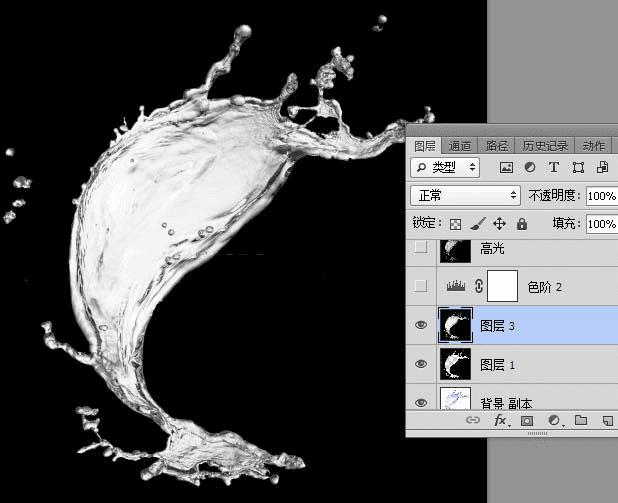Open the 正常 blend mode dropdown

465,195
